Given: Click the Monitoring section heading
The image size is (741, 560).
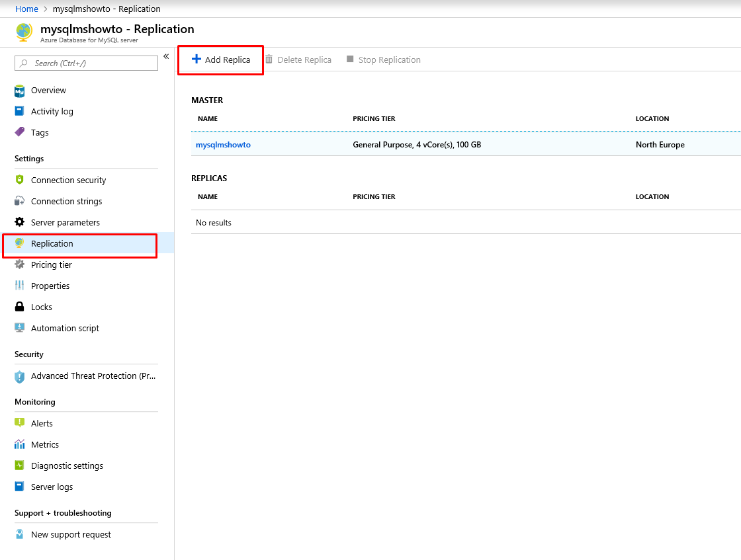Looking at the screenshot, I should [35, 402].
